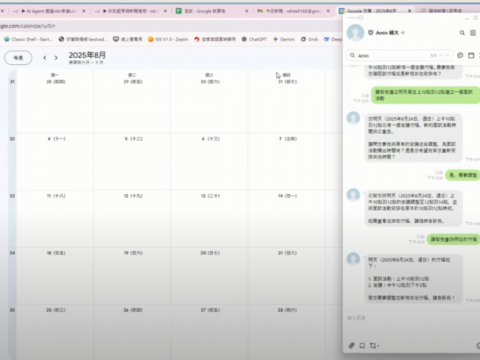This screenshot has height=360, width=480.
Task: Click the green message '是, 需要調整'
Action: (463, 175)
